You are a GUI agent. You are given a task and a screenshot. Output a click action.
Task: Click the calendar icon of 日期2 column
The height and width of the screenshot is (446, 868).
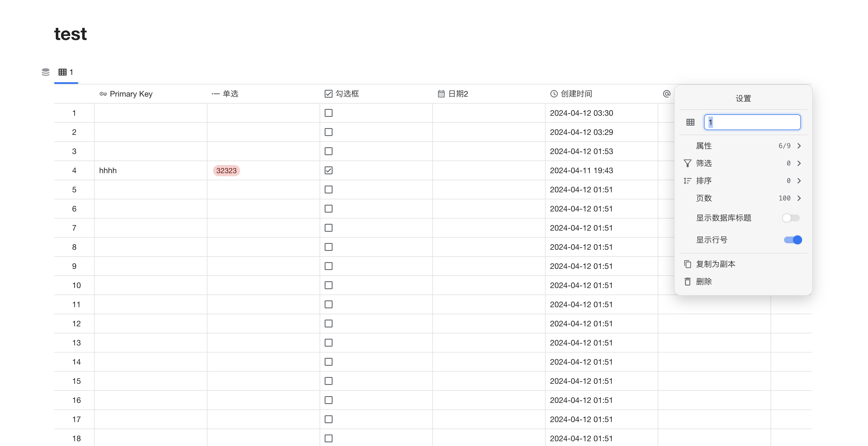click(441, 94)
